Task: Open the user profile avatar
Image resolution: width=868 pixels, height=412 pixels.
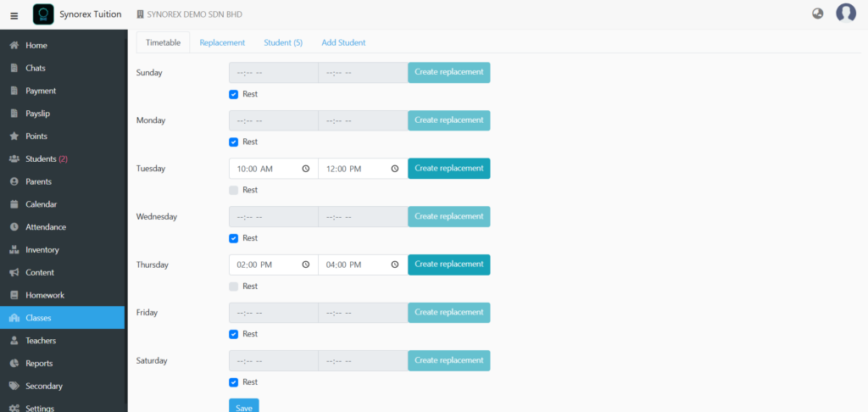Action: pos(846,13)
